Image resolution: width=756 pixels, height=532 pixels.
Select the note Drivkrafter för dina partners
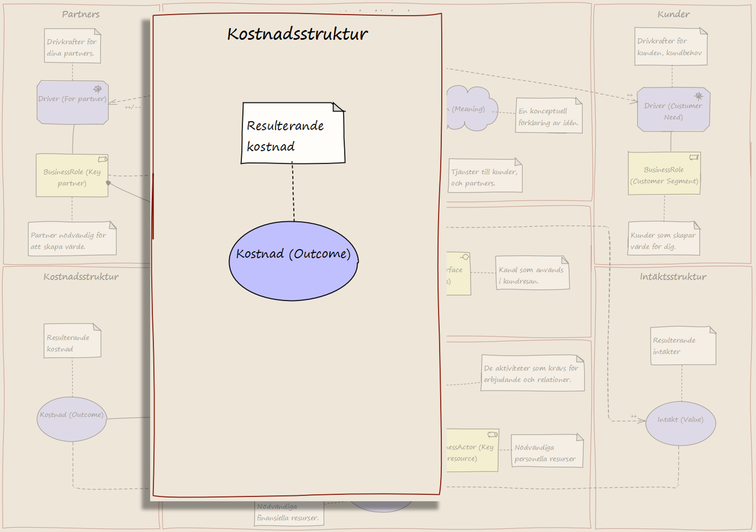tap(73, 46)
